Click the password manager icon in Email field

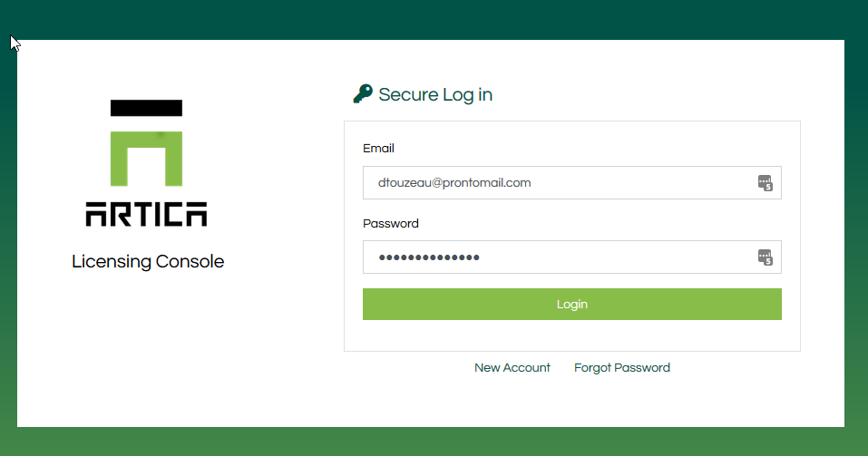pos(765,183)
